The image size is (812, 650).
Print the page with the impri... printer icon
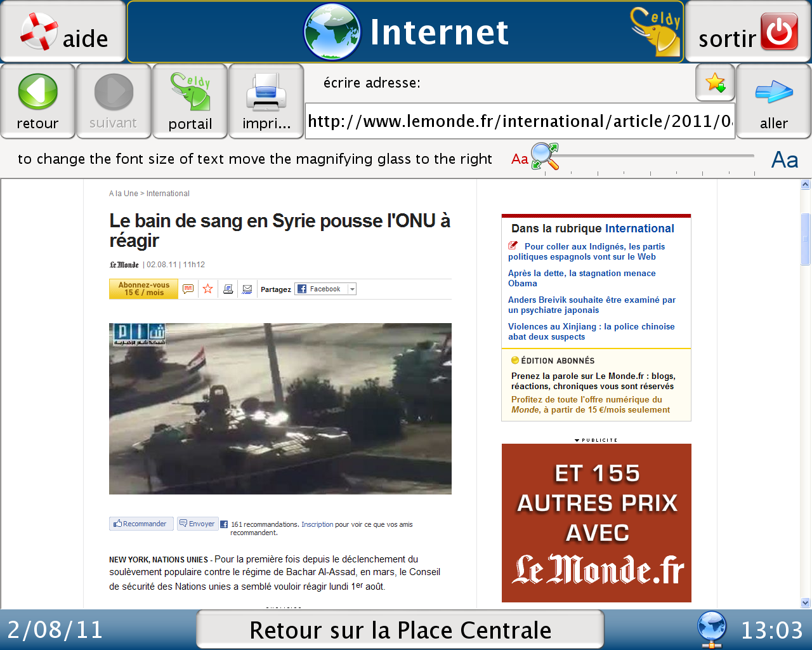[x=266, y=101]
